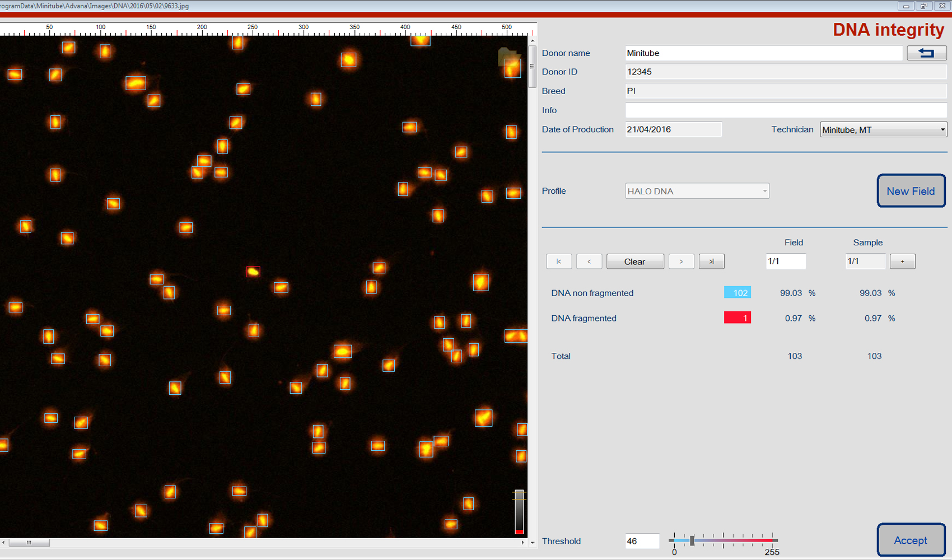This screenshot has height=560, width=952.
Task: Click the image's vertical scrollbar up arrow
Action: pyautogui.click(x=532, y=40)
